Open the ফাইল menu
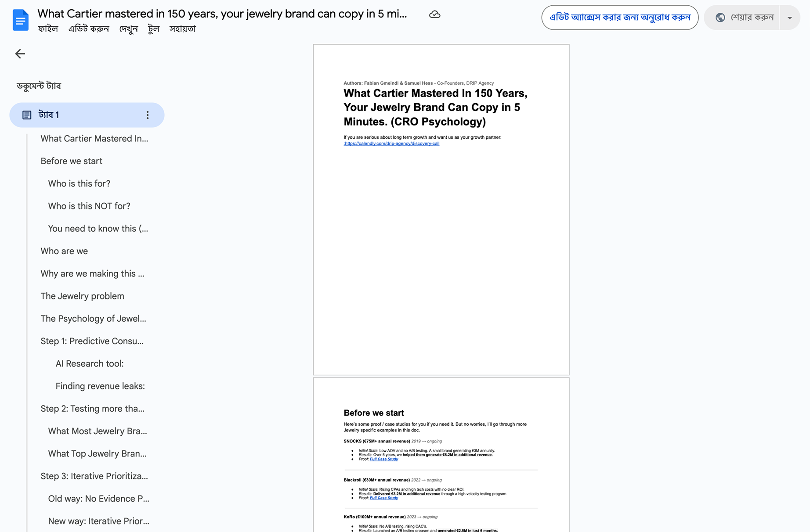Image resolution: width=810 pixels, height=532 pixels. 48,29
